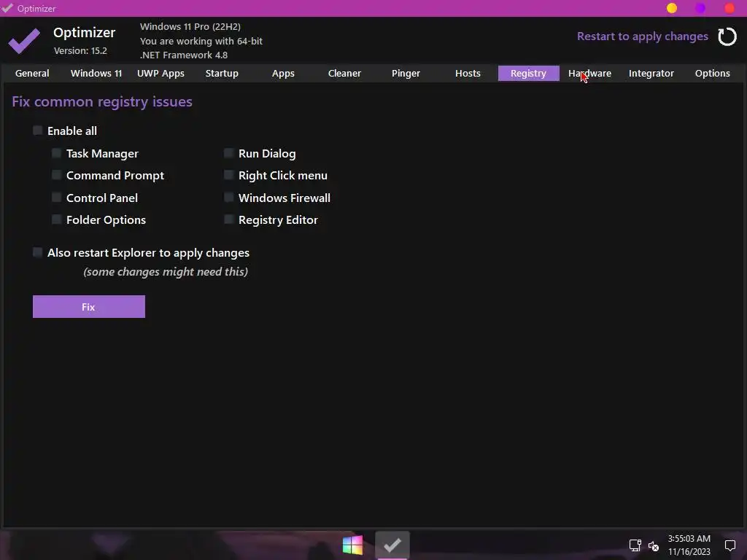Go to the UWP Apps tab
Screen dimensions: 747x560
(160, 74)
